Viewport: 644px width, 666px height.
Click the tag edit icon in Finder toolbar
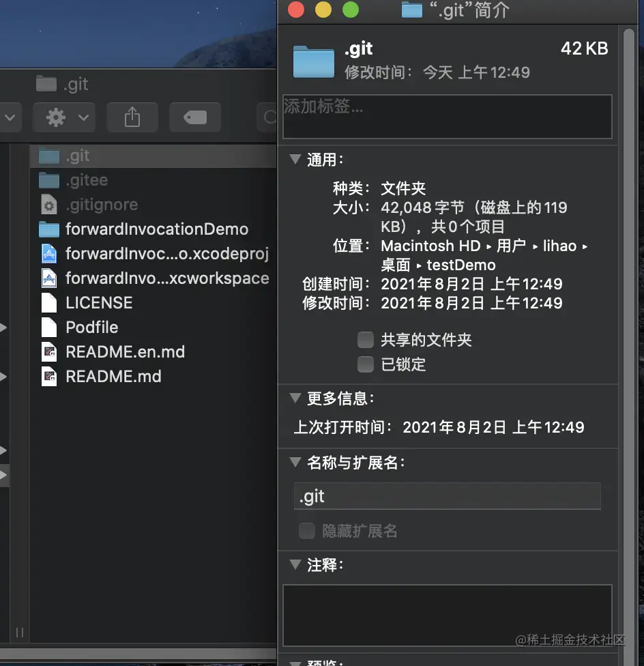click(195, 117)
